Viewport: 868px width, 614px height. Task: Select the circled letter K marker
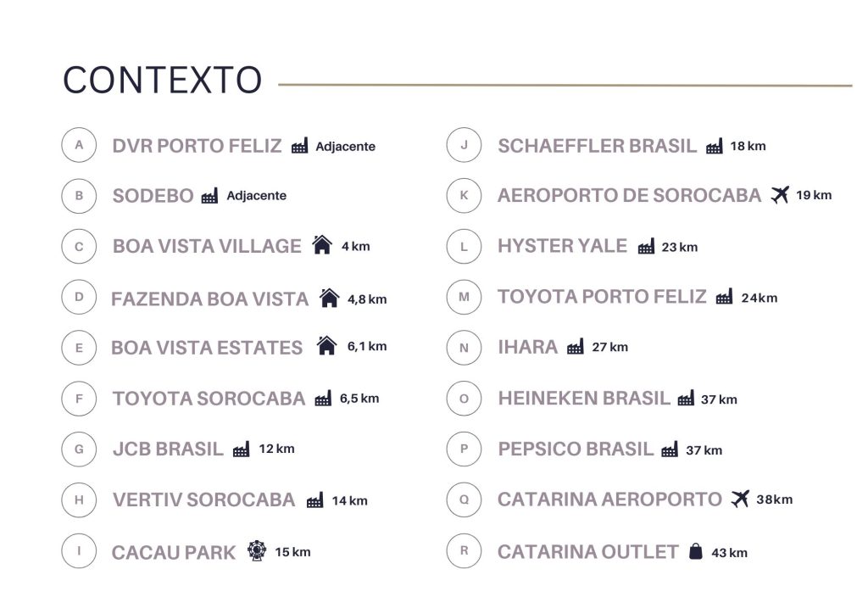[464, 196]
